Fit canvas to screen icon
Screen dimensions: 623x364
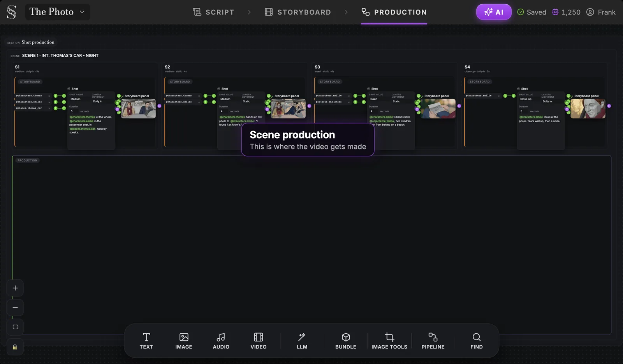[x=15, y=327]
